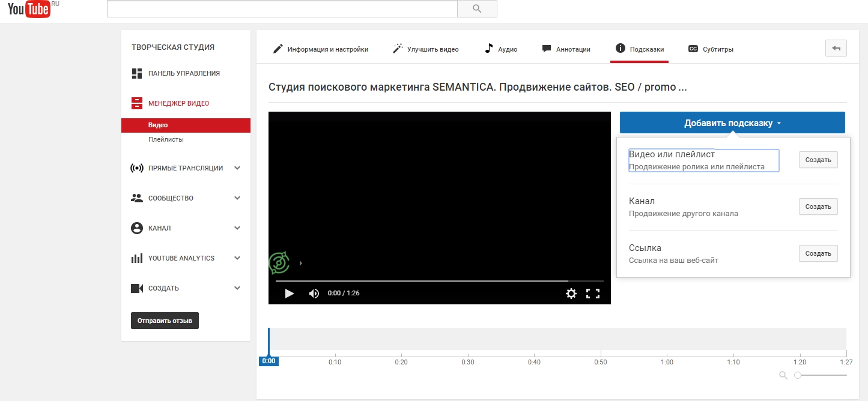Click the 0:00 timeline marker
This screenshot has height=401, width=868.
click(269, 361)
